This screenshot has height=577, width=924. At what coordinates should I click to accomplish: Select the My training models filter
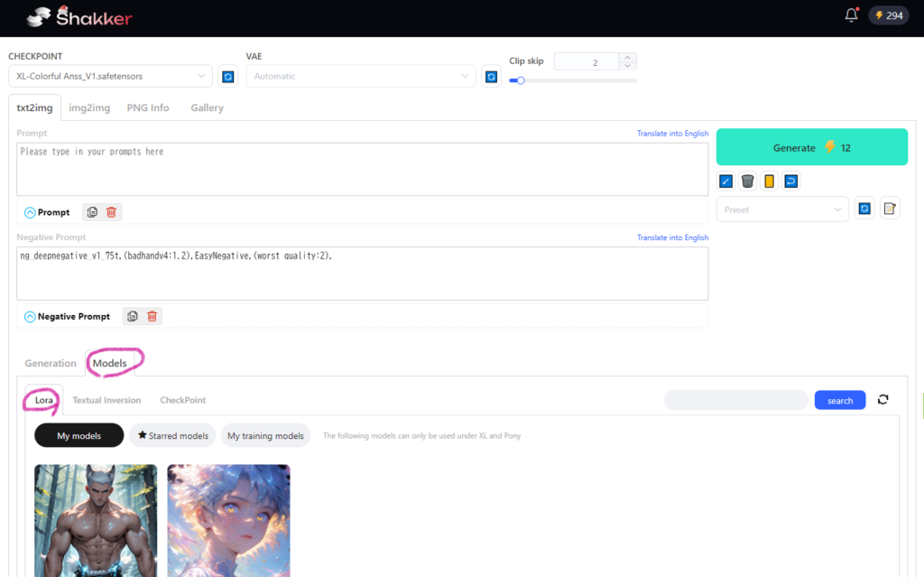point(265,435)
